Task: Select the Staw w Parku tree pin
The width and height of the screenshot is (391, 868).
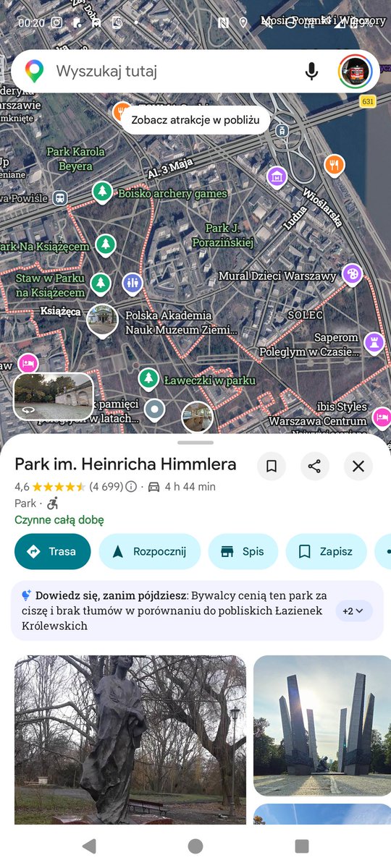Action: point(101,284)
